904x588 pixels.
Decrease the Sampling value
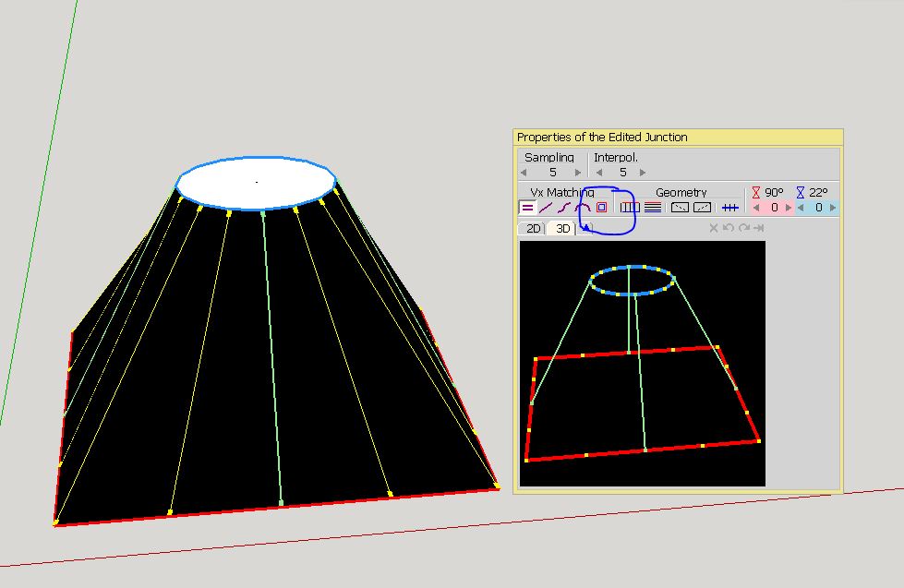(x=524, y=173)
